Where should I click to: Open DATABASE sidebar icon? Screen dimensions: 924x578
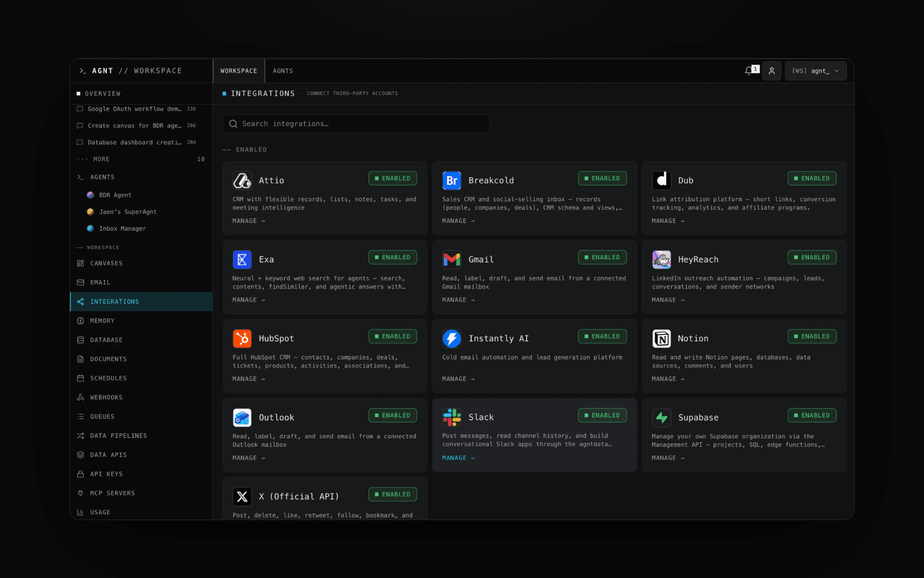80,340
